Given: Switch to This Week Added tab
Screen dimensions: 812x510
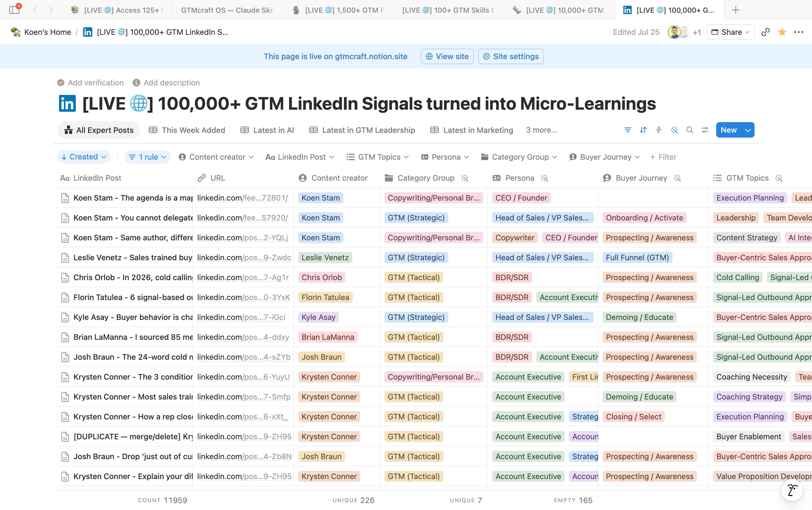Looking at the screenshot, I should (187, 130).
